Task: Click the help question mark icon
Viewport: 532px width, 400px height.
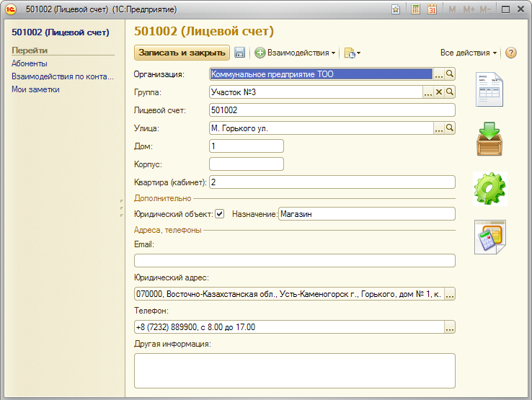Action: (511, 53)
